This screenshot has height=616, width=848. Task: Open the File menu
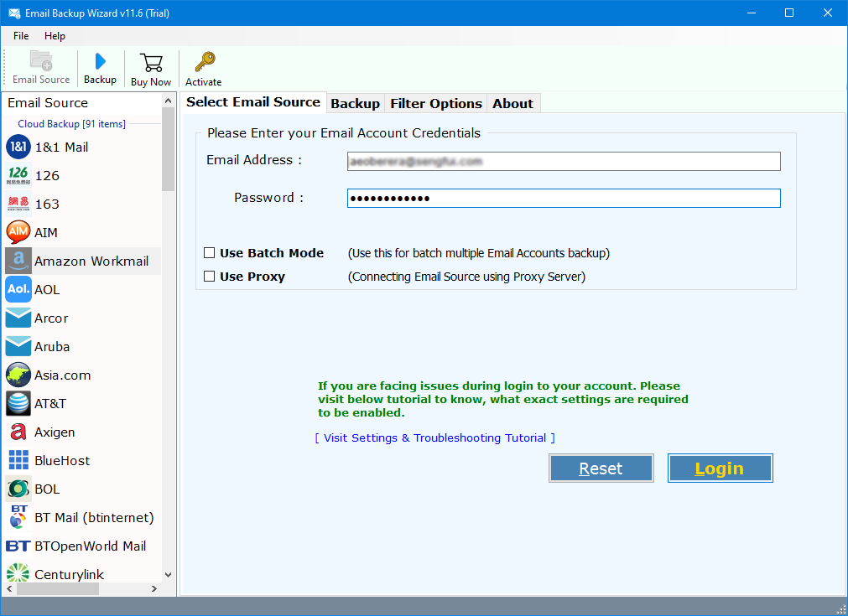21,36
